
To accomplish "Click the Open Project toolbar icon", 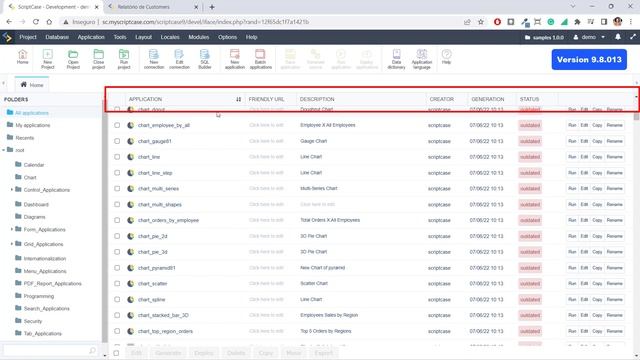I will (x=73, y=59).
